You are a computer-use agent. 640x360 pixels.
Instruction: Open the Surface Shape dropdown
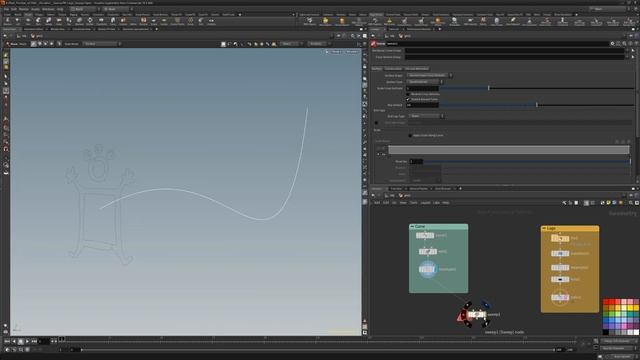429,75
